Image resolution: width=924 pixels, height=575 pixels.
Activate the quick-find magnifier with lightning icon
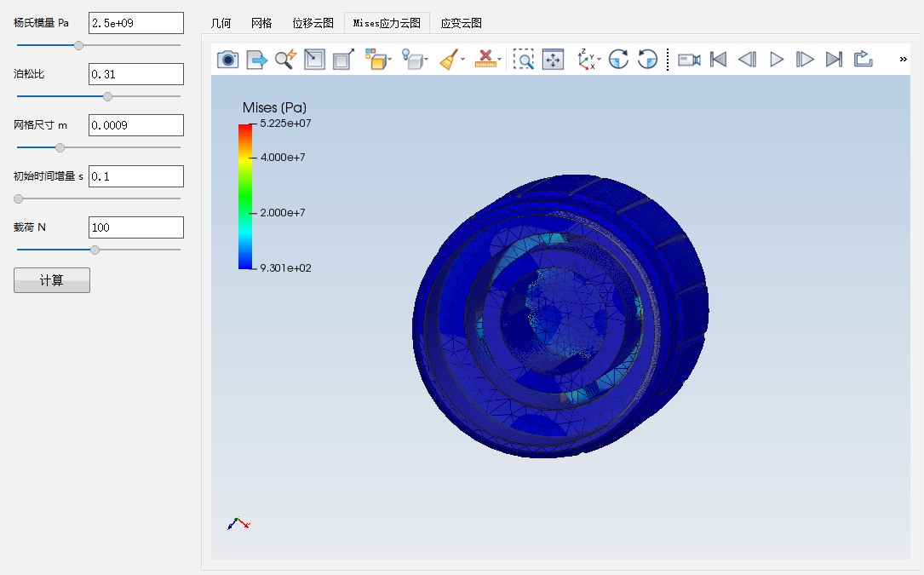(x=285, y=60)
